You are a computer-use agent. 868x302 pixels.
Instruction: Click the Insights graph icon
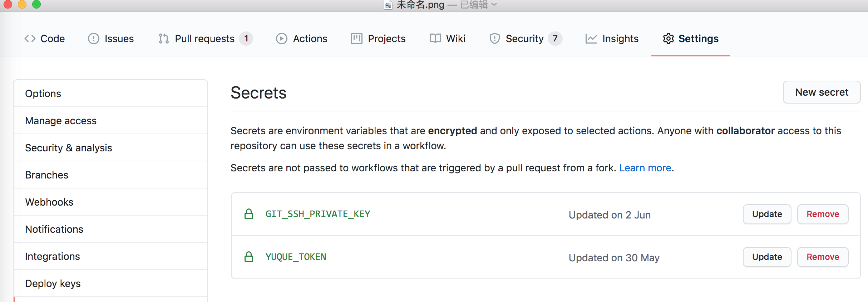click(x=591, y=39)
